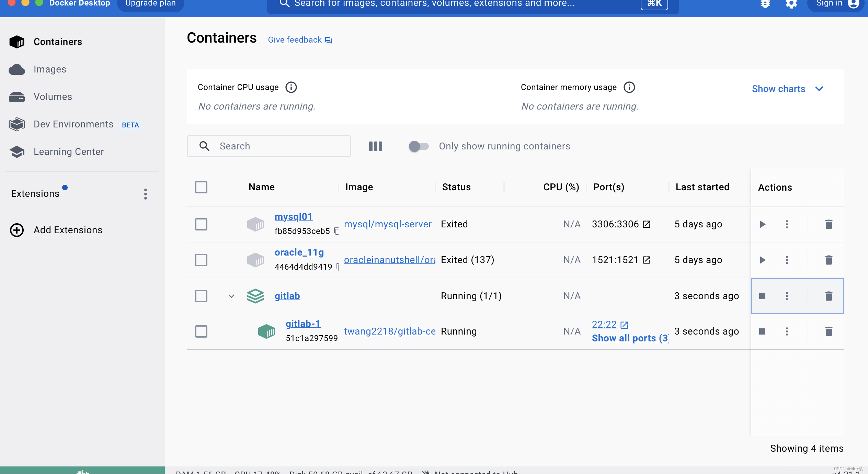The height and width of the screenshot is (474, 868).
Task: Delete the gitlab stack
Action: click(829, 296)
